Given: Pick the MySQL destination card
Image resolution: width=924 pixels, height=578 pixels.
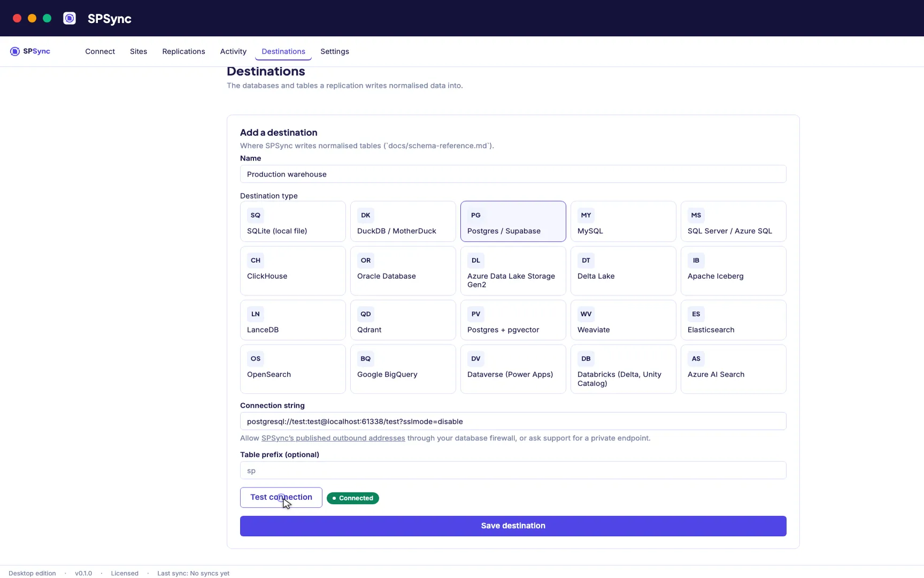Looking at the screenshot, I should click(623, 222).
